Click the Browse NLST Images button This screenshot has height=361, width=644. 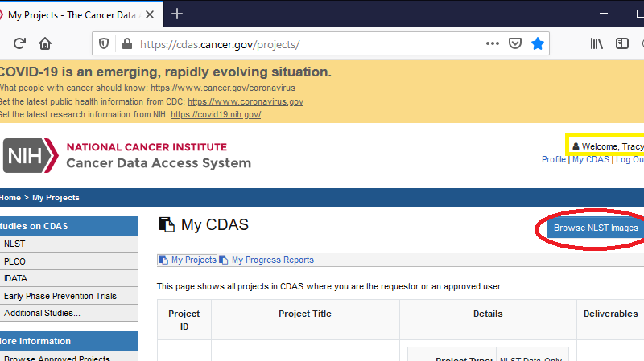pos(596,228)
